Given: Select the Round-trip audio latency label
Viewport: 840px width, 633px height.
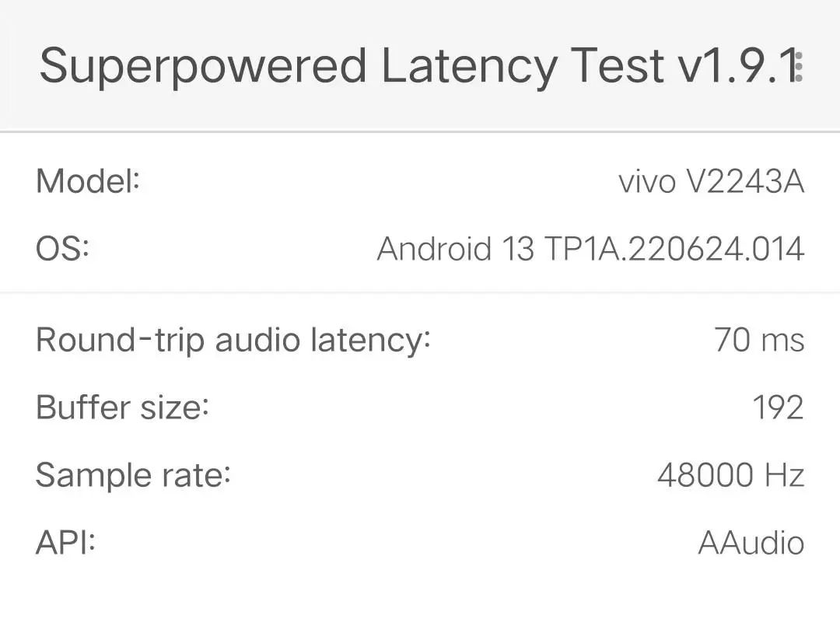Looking at the screenshot, I should click(x=233, y=340).
